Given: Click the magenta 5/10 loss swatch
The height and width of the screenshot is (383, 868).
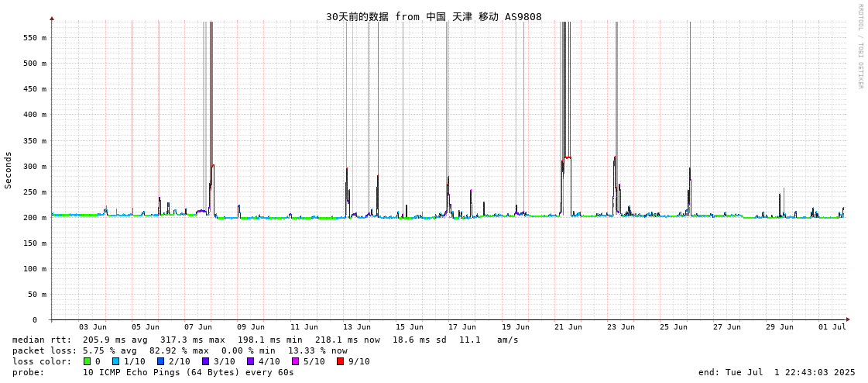Looking at the screenshot, I should [x=295, y=361].
